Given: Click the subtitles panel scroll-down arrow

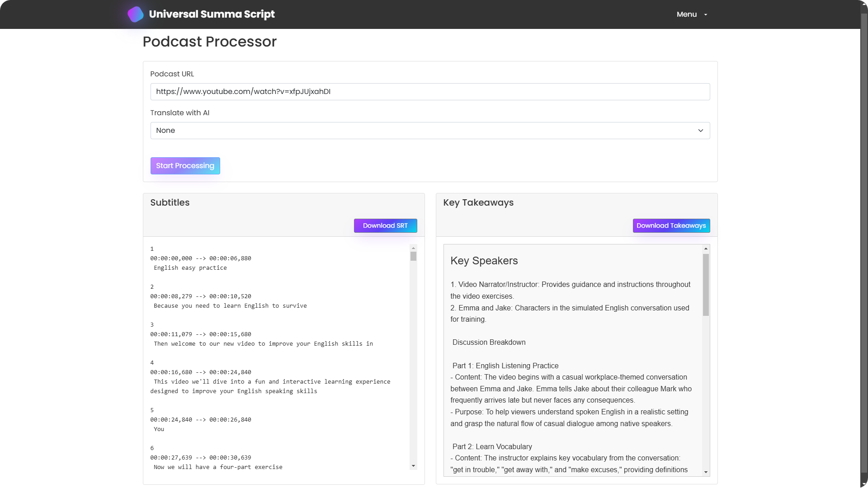Looking at the screenshot, I should click(x=413, y=466).
